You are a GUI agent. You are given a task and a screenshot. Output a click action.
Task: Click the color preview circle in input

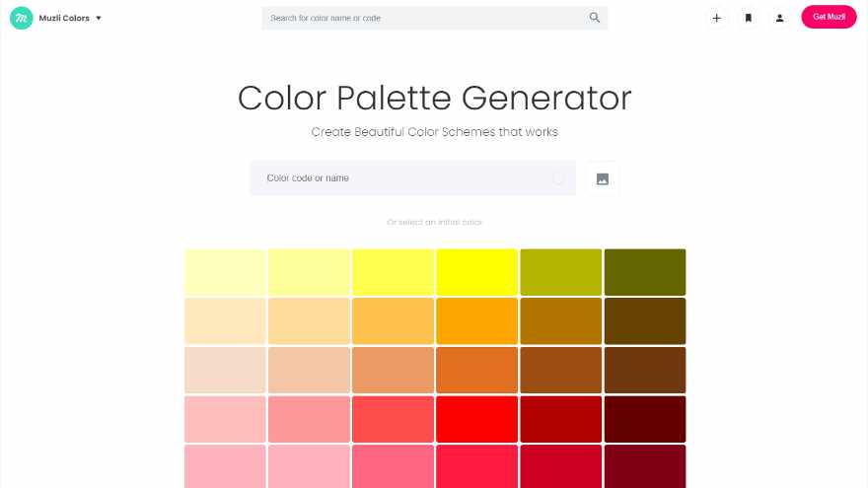tap(559, 178)
